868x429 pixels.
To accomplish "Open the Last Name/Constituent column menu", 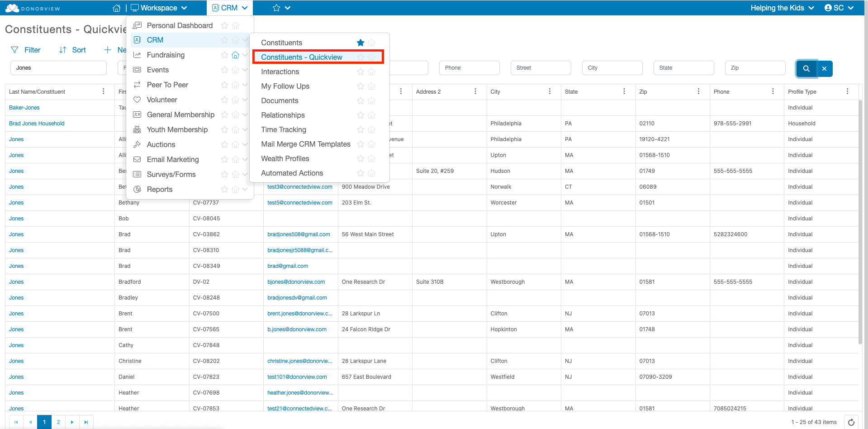I will [104, 91].
